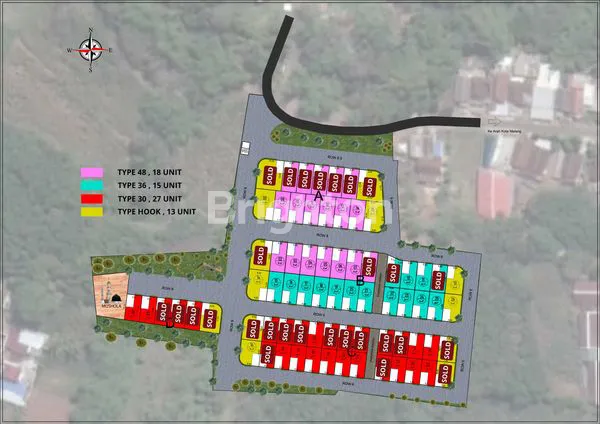Screen dimensions: 600x424
Task: Click the compass rose icon
Action: pyautogui.click(x=91, y=50)
